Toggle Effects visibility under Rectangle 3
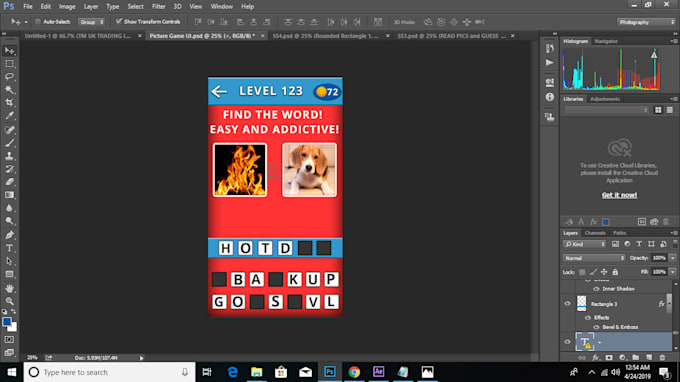 (x=588, y=317)
